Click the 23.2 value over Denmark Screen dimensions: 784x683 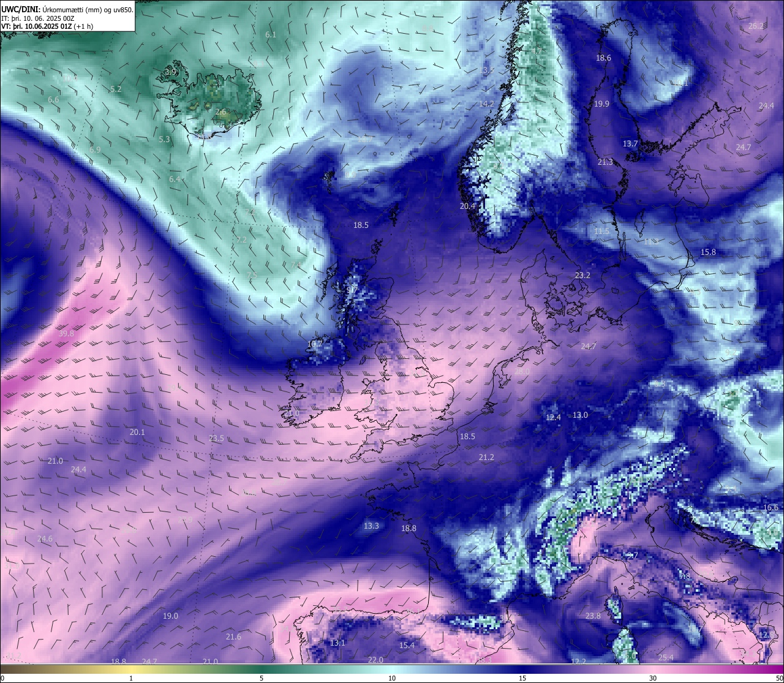coord(582,276)
